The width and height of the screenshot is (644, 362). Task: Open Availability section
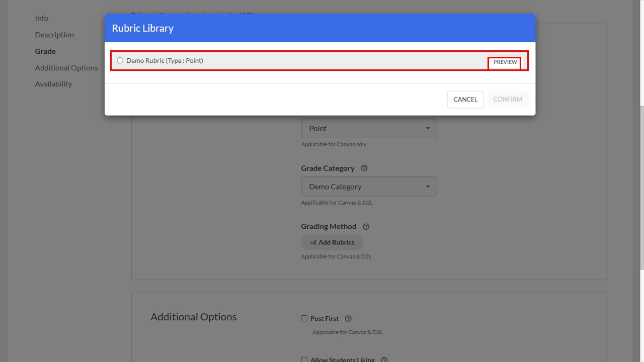tap(53, 84)
